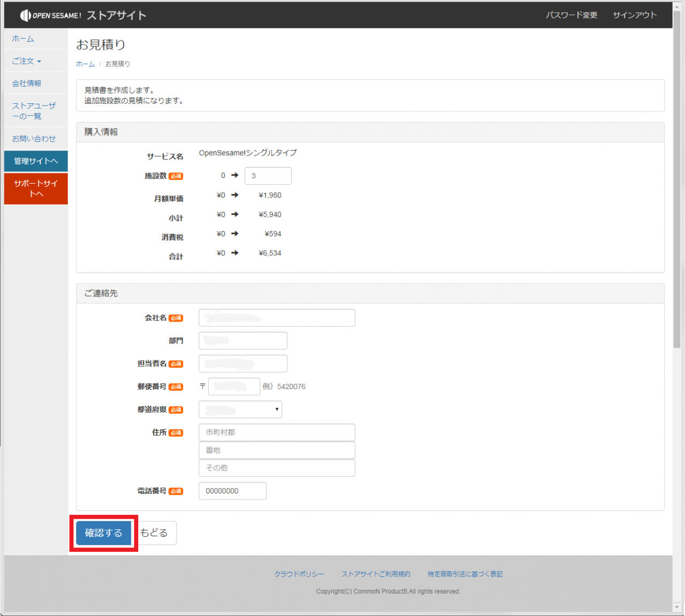685x616 pixels.
Task: Click the ホーム breadcrumb link
Action: (x=85, y=64)
